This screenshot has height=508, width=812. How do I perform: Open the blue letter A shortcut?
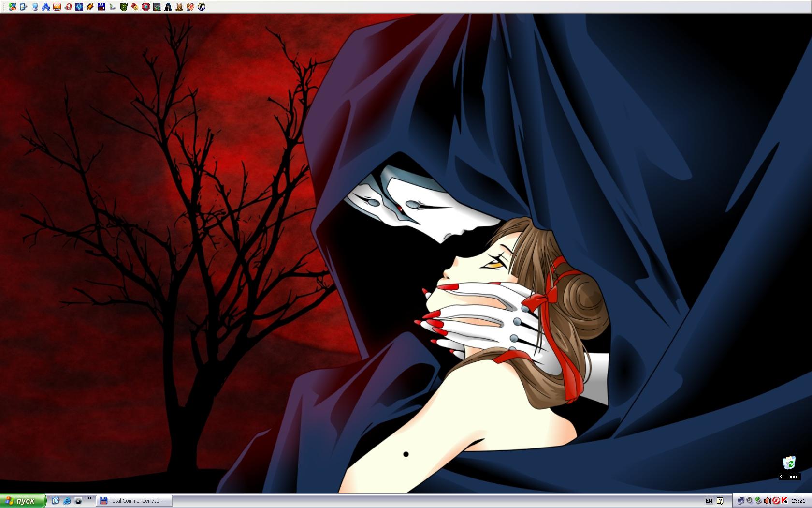coord(46,7)
